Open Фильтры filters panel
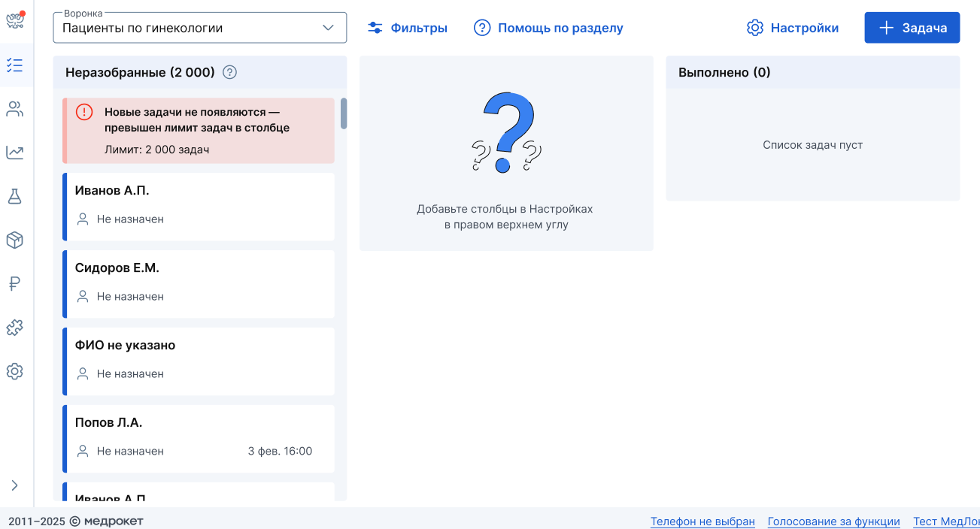The height and width of the screenshot is (529, 980). coord(408,28)
